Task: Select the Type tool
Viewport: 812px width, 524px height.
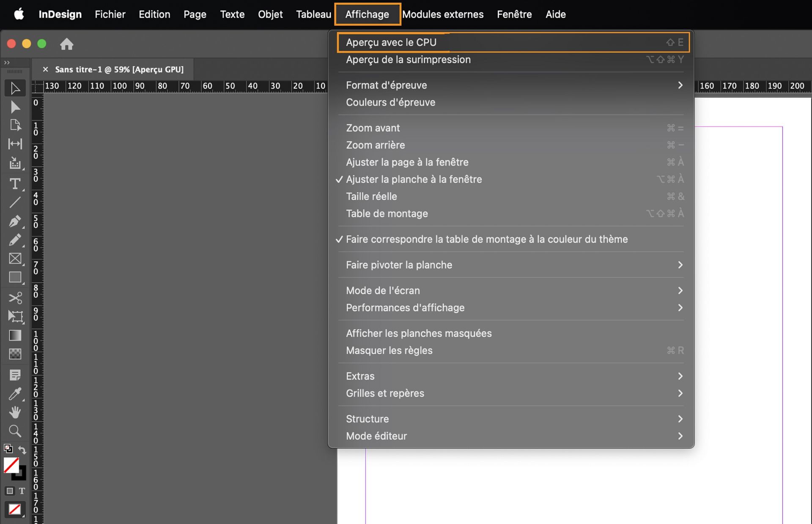Action: click(x=15, y=184)
